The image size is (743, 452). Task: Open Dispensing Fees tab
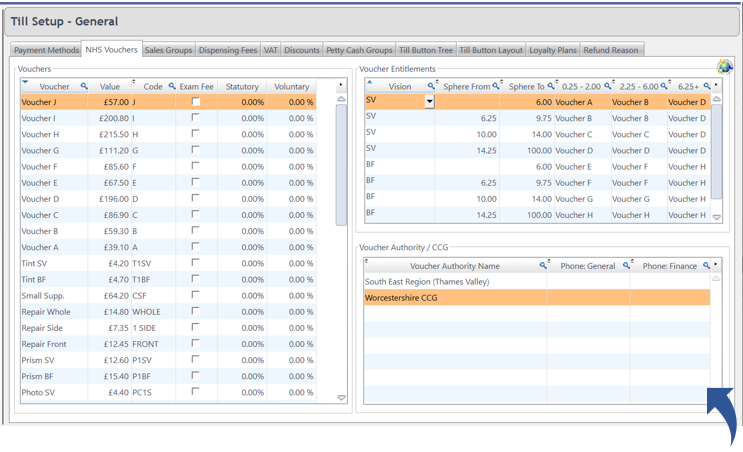227,50
